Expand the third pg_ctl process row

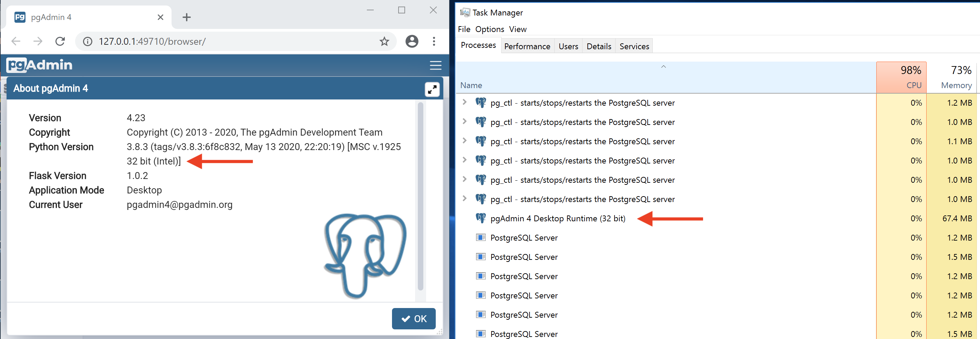464,141
